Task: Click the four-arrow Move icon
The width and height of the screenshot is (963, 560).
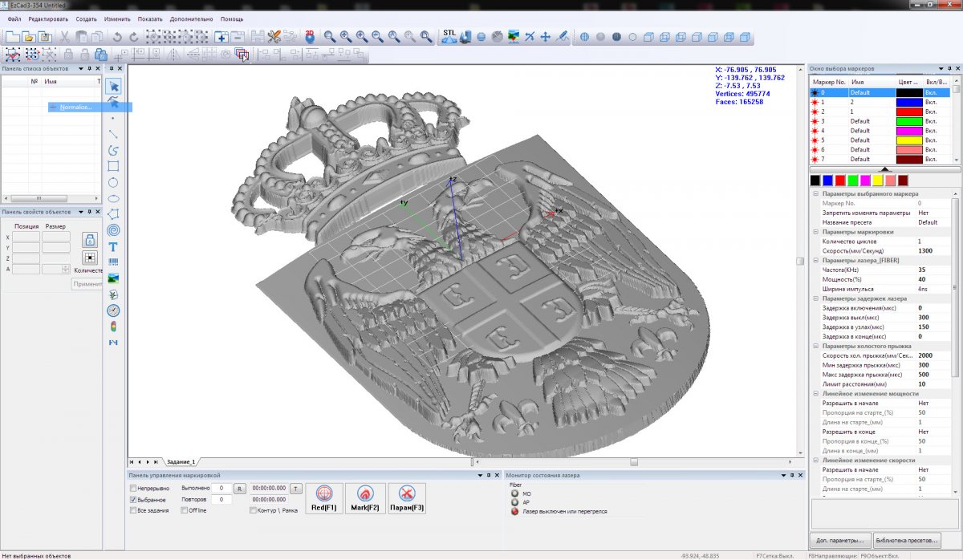Action: (546, 36)
